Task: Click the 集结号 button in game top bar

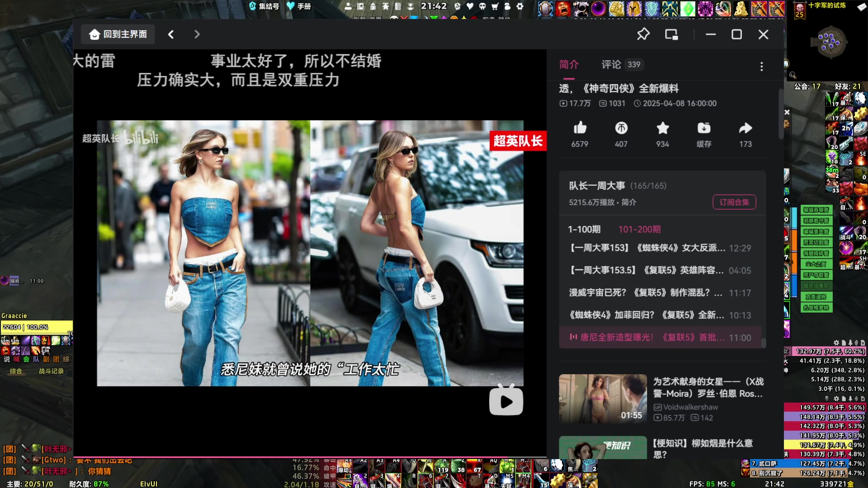Action: click(264, 6)
